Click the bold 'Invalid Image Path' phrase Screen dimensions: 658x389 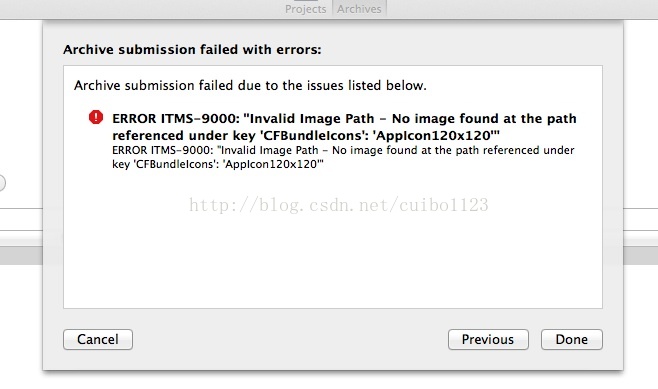311,118
